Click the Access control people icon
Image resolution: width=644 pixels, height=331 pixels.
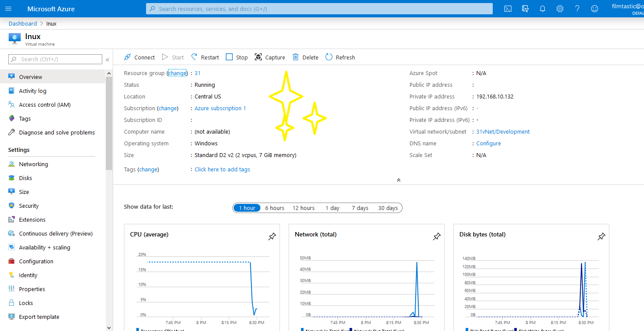[x=12, y=105]
